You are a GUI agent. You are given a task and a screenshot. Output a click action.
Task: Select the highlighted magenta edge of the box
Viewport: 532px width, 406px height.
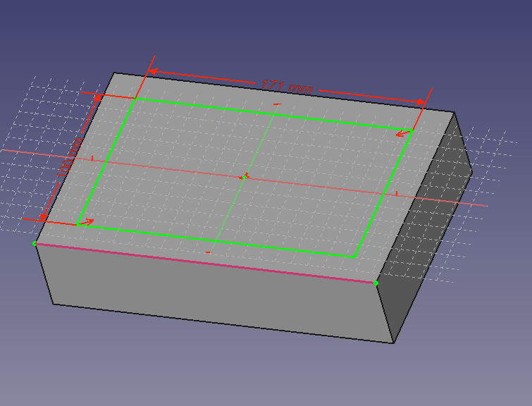point(205,263)
